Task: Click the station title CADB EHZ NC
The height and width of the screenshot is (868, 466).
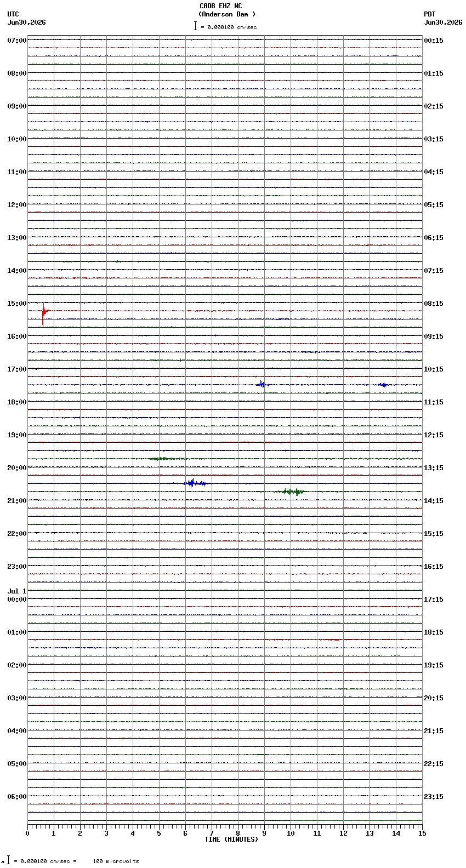Action: click(x=220, y=6)
